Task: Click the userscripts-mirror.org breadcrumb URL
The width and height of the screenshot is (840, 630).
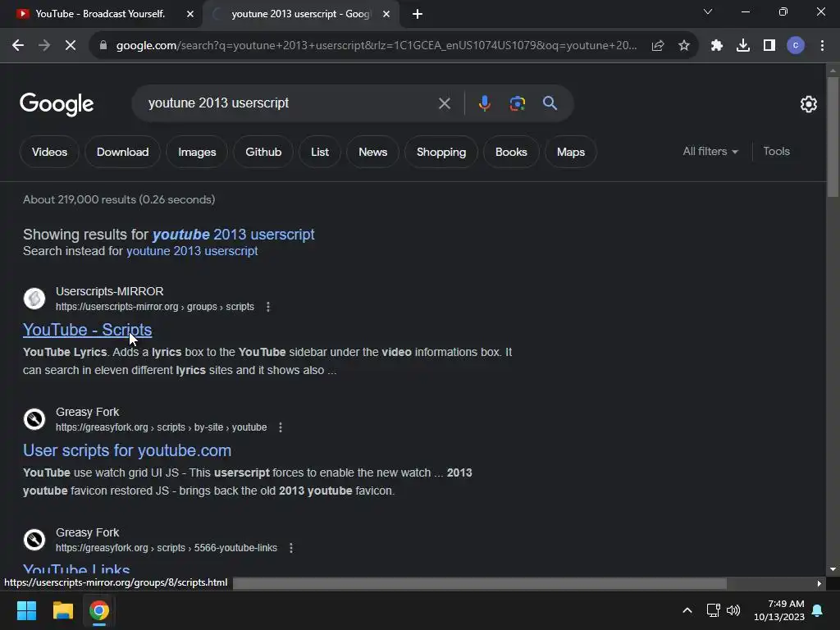Action: pos(155,307)
